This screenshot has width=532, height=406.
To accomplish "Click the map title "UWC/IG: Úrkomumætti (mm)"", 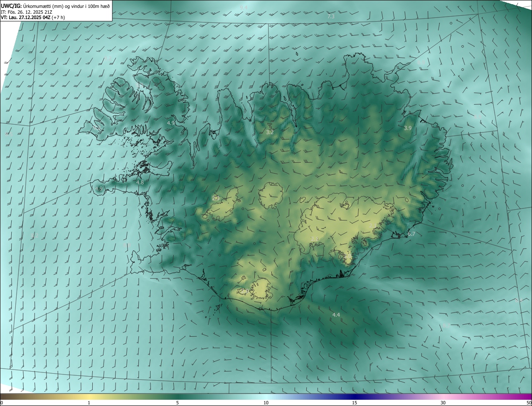I will pos(39,6).
